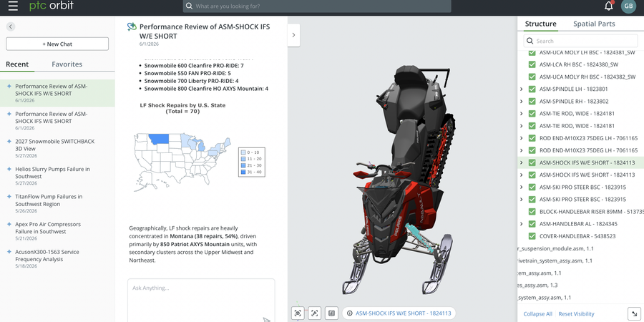Select the Spatial Parts tab

coord(594,24)
